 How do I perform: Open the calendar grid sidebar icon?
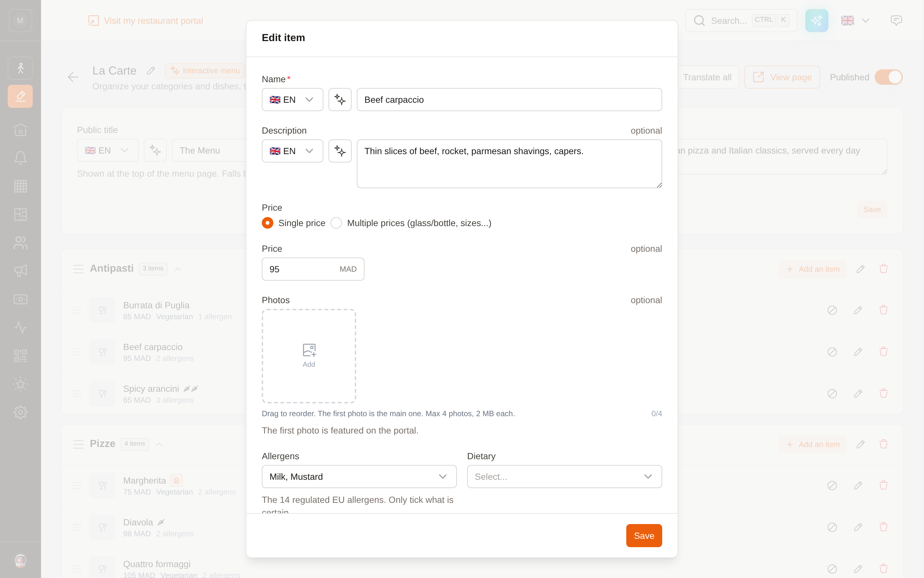click(x=20, y=186)
